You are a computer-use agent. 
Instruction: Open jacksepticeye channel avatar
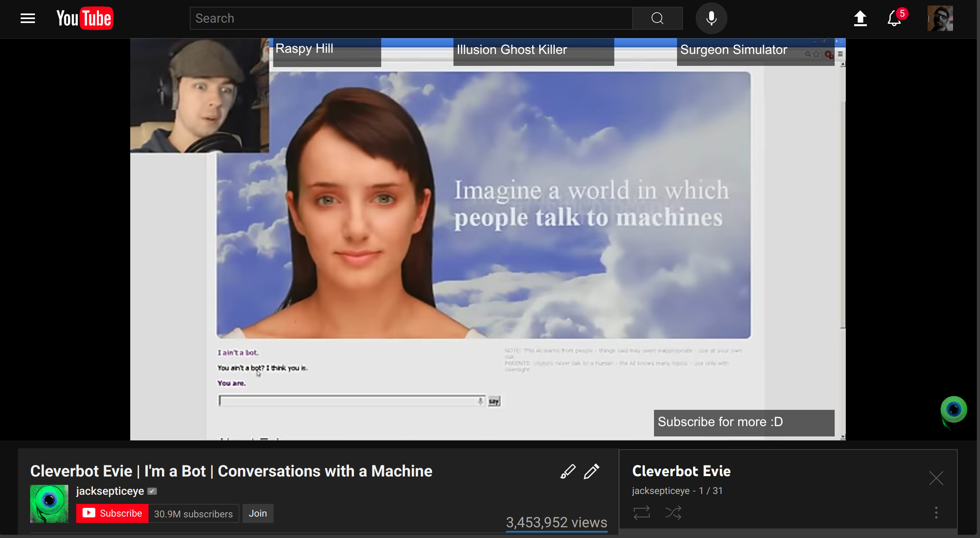(x=49, y=503)
